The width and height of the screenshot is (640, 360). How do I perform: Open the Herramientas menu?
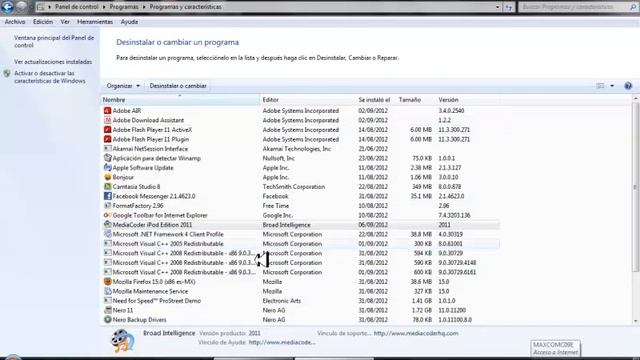coord(95,22)
